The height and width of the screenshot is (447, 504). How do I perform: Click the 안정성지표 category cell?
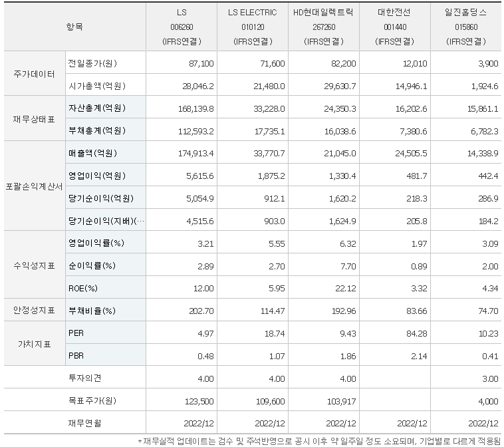35,311
